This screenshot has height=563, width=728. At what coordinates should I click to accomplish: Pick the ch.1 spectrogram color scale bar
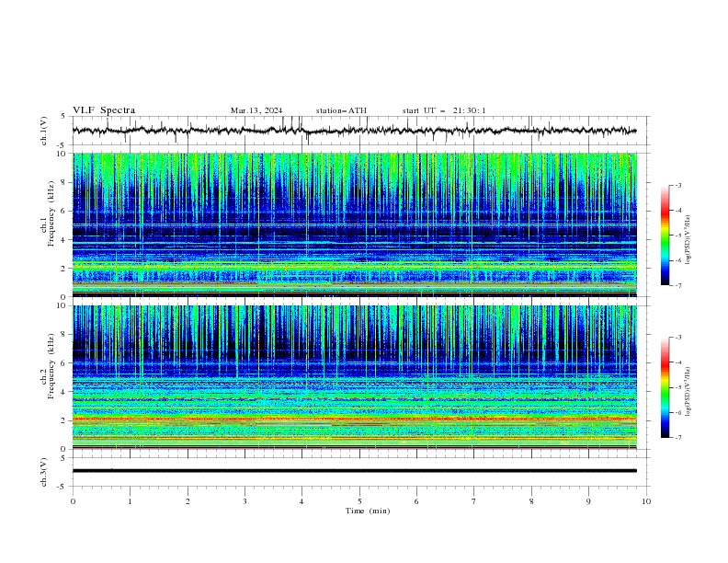point(665,236)
